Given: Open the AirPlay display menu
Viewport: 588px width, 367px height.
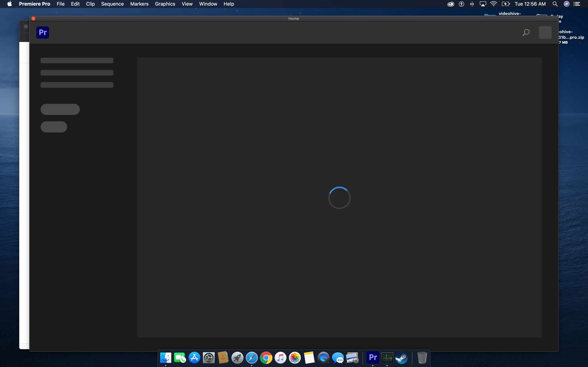Looking at the screenshot, I should click(482, 4).
